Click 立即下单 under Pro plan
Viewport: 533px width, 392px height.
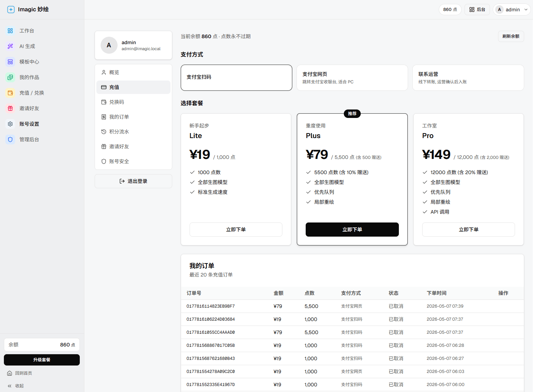[x=468, y=230]
